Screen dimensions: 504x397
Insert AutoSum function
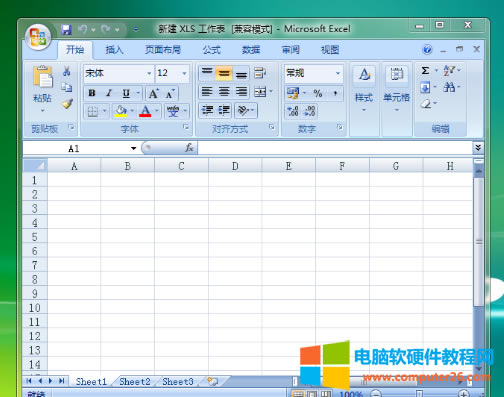point(425,71)
